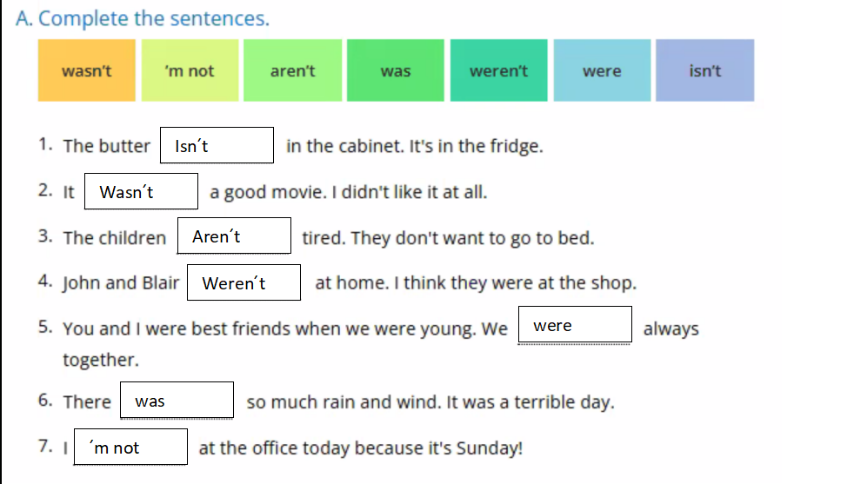Click the answer box after "The butter"
Screen dimensions: 854x504
(x=217, y=146)
